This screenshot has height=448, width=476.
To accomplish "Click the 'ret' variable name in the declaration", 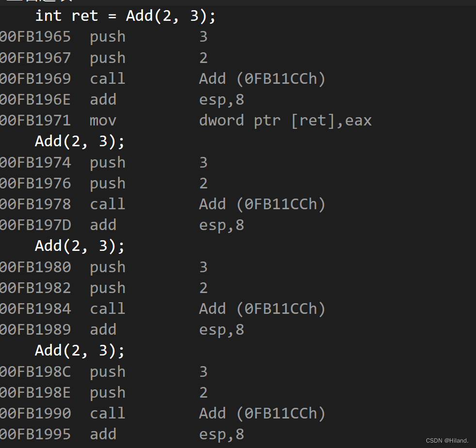I will (85, 16).
